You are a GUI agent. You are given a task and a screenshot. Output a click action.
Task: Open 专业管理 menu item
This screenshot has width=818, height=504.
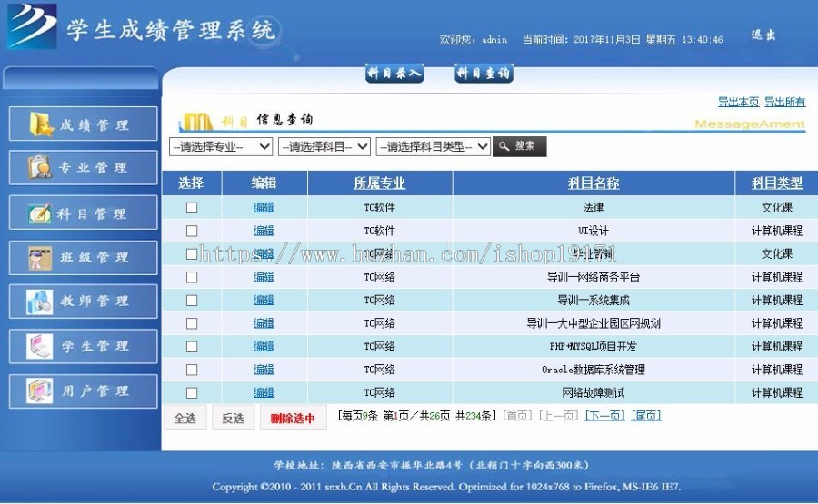pyautogui.click(x=83, y=167)
